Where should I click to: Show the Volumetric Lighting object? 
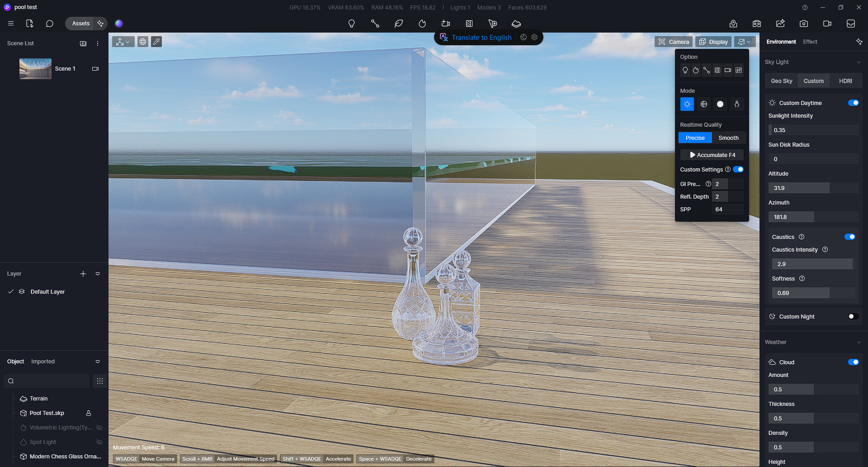click(x=99, y=428)
